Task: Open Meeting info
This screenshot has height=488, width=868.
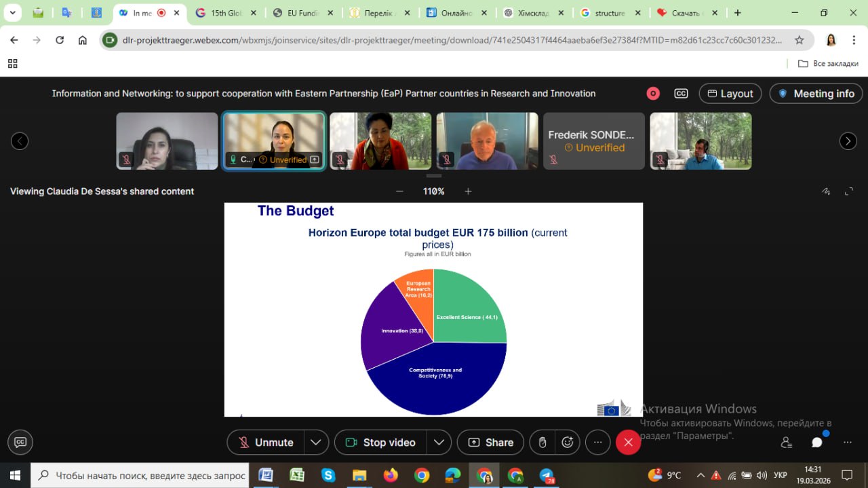Action: (816, 94)
